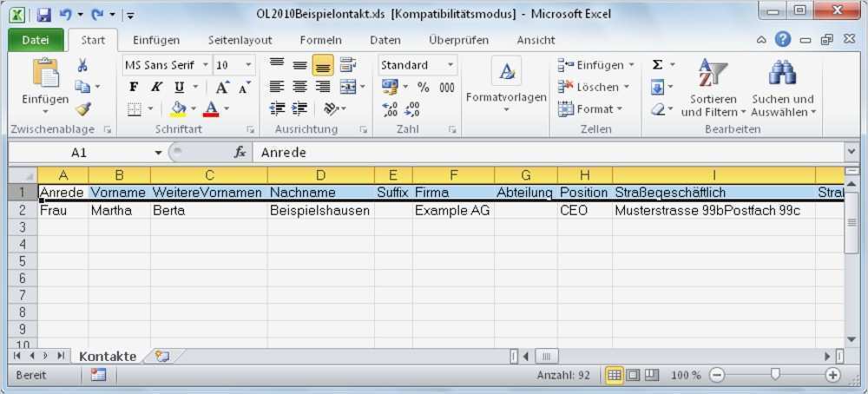Select cell containing Beispielshausen

click(x=320, y=210)
